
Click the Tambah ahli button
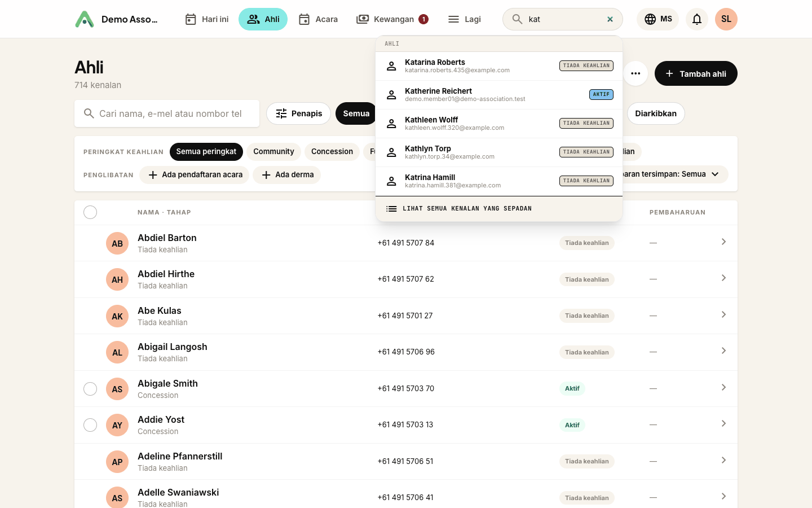click(x=696, y=73)
